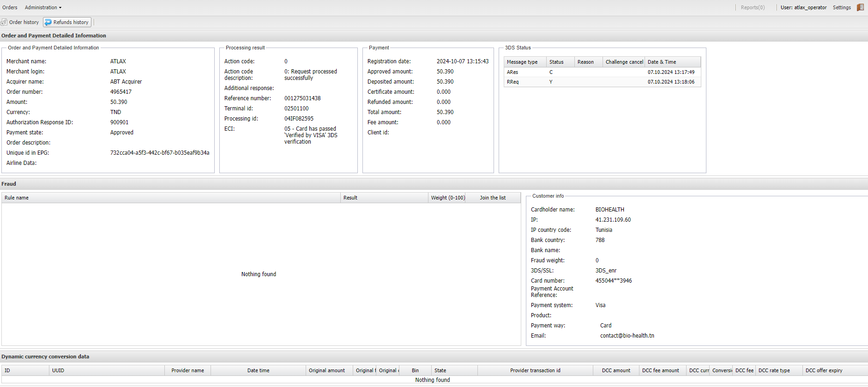Click the Challenge cancel column header
The width and height of the screenshot is (868, 387).
coord(624,62)
